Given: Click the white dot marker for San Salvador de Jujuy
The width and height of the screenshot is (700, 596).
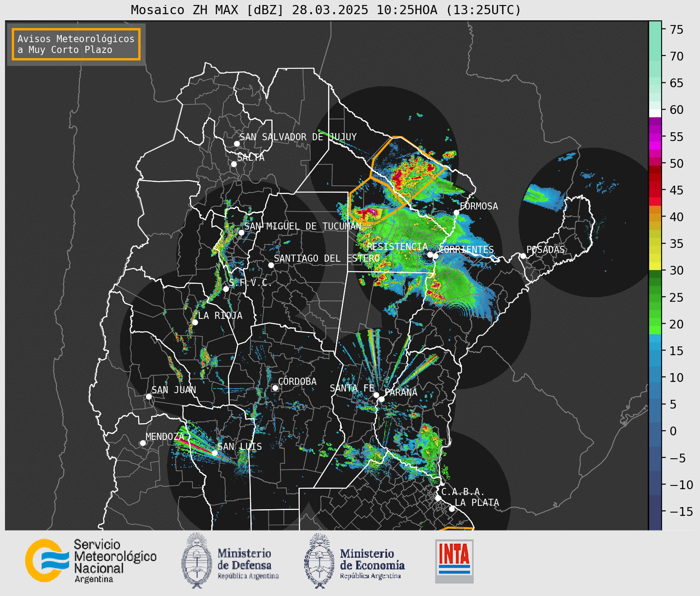Looking at the screenshot, I should click(237, 144).
